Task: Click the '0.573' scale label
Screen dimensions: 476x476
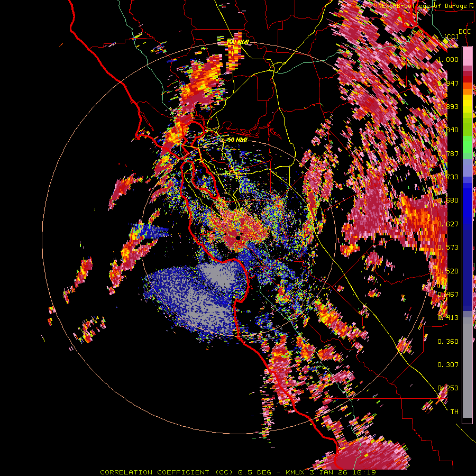Action: 448,247
